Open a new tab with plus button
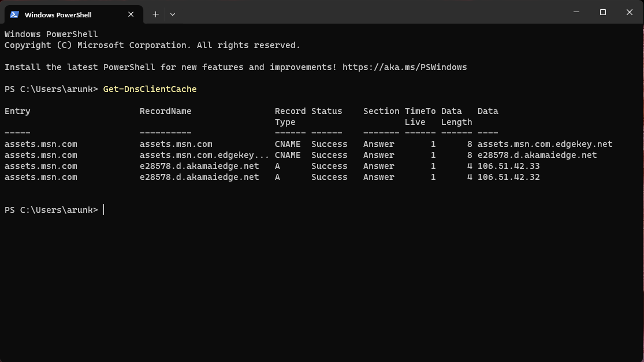Screen dimensions: 644x362 pos(155,14)
